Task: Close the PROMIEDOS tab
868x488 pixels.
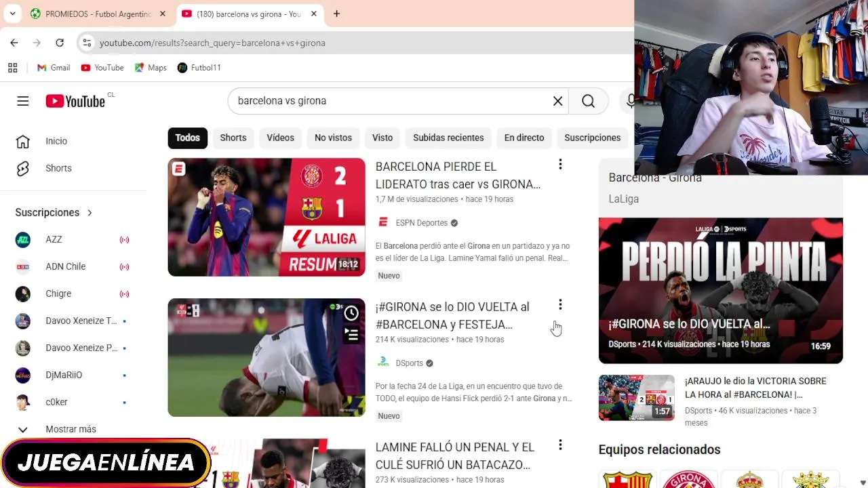Action: coord(162,14)
